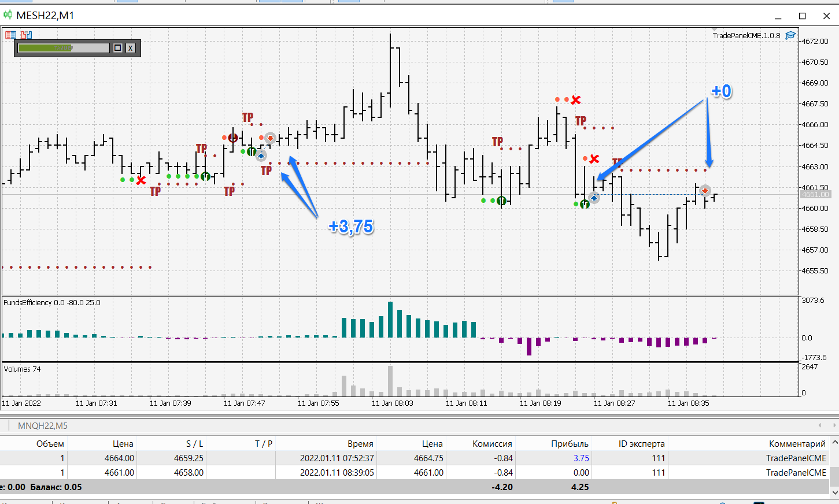This screenshot has height=504, width=839.
Task: Click the green timer progress bar
Action: (64, 48)
